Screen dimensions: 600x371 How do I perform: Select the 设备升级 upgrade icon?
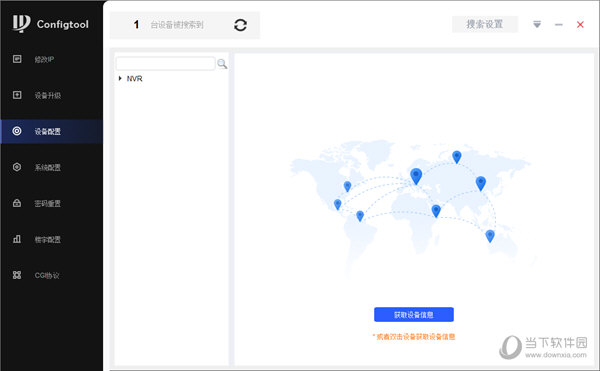click(17, 95)
